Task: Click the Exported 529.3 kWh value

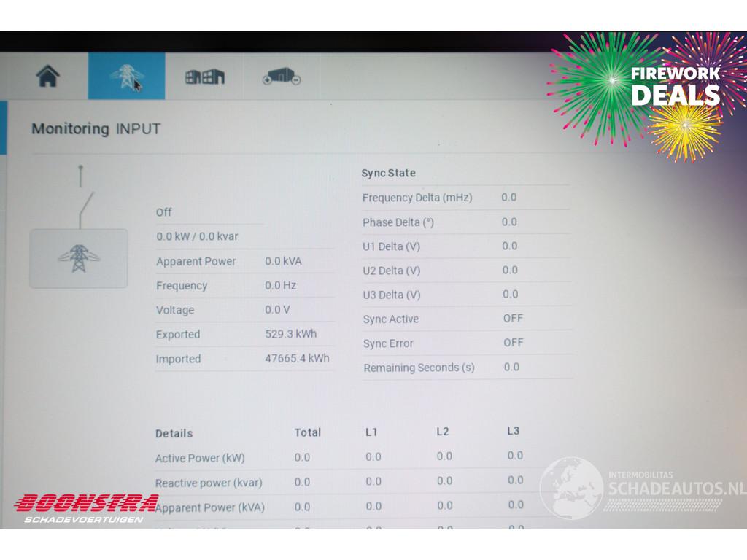Action: (290, 334)
